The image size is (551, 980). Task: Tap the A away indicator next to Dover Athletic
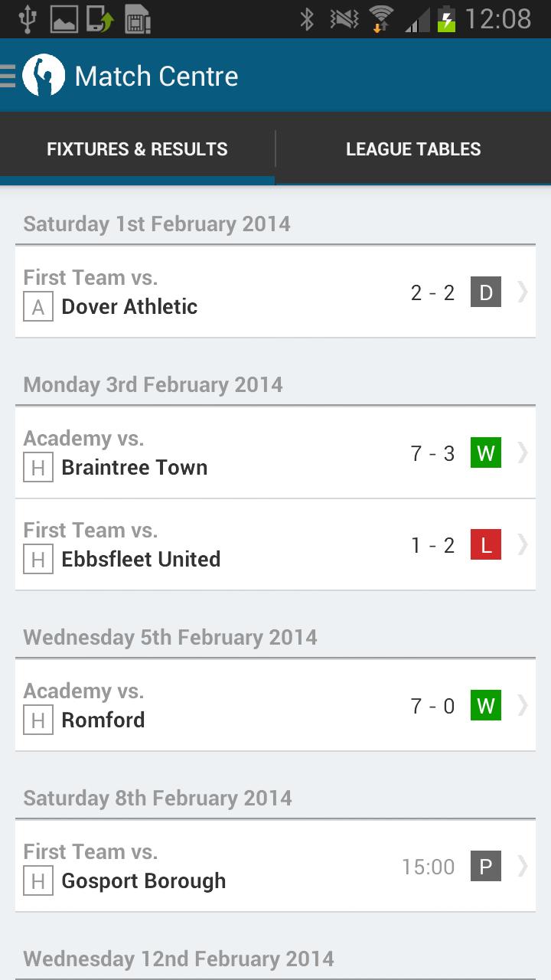pyautogui.click(x=38, y=307)
